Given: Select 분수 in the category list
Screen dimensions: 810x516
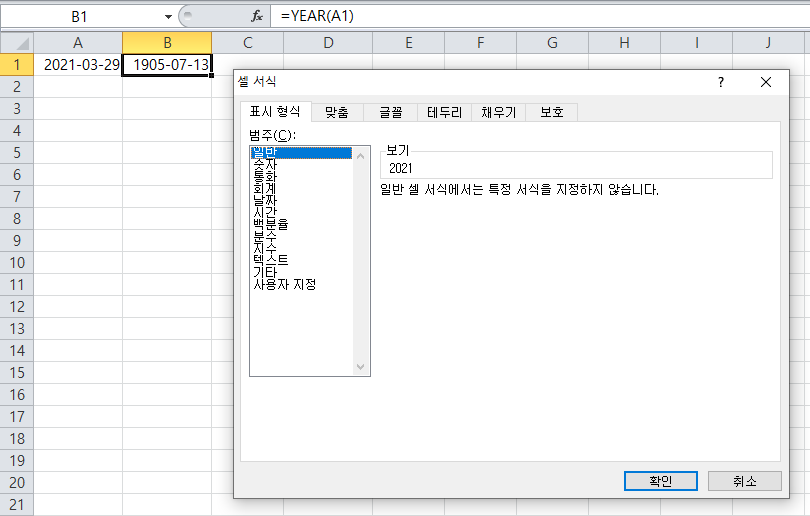Looking at the screenshot, I should [x=301, y=236].
